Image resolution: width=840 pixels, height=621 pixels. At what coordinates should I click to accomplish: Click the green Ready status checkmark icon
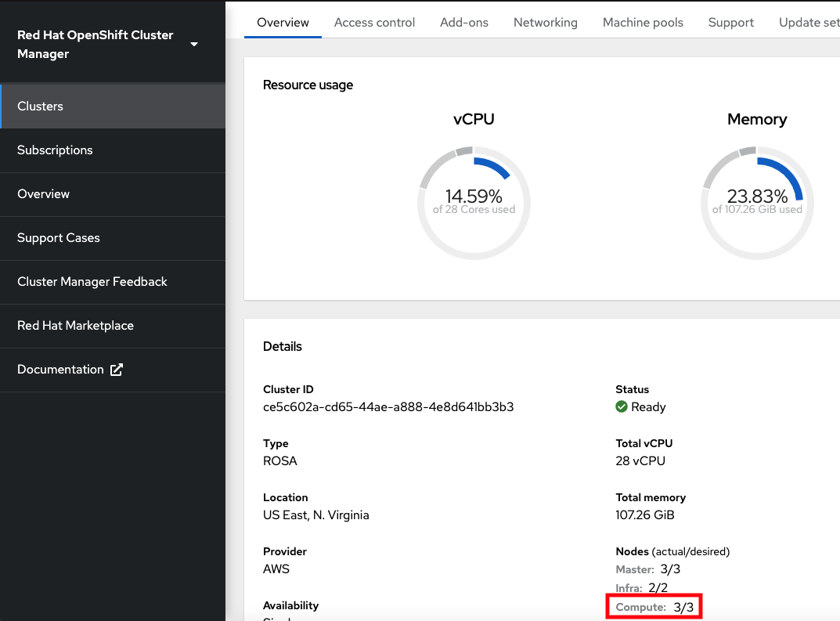pyautogui.click(x=622, y=407)
